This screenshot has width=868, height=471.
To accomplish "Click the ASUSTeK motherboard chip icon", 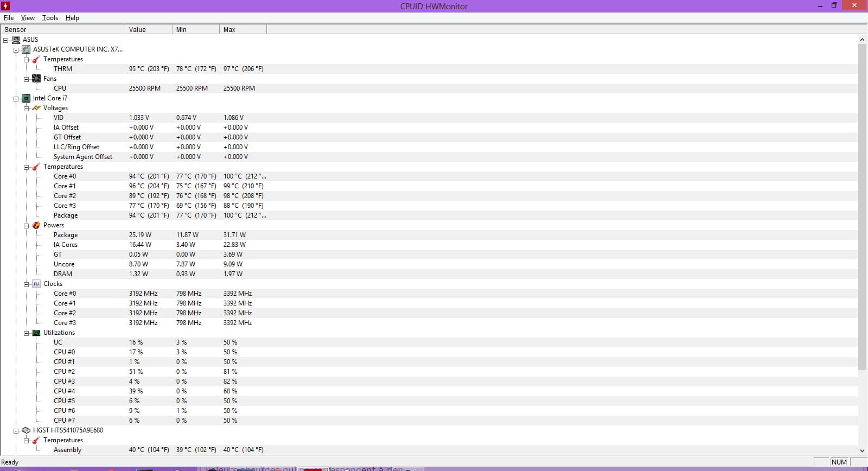I will (x=26, y=49).
